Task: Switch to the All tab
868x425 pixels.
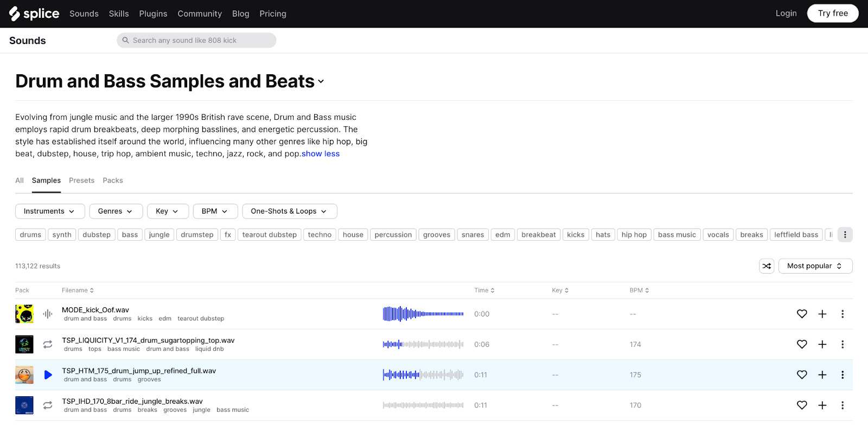Action: 20,181
